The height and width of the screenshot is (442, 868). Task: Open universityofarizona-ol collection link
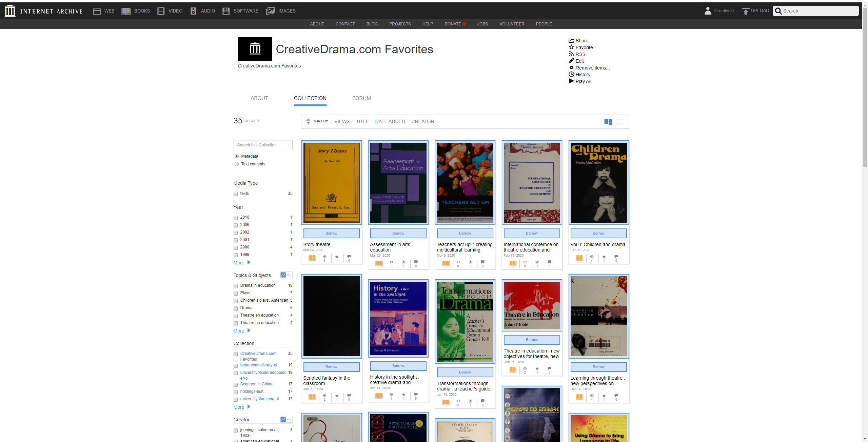259,399
